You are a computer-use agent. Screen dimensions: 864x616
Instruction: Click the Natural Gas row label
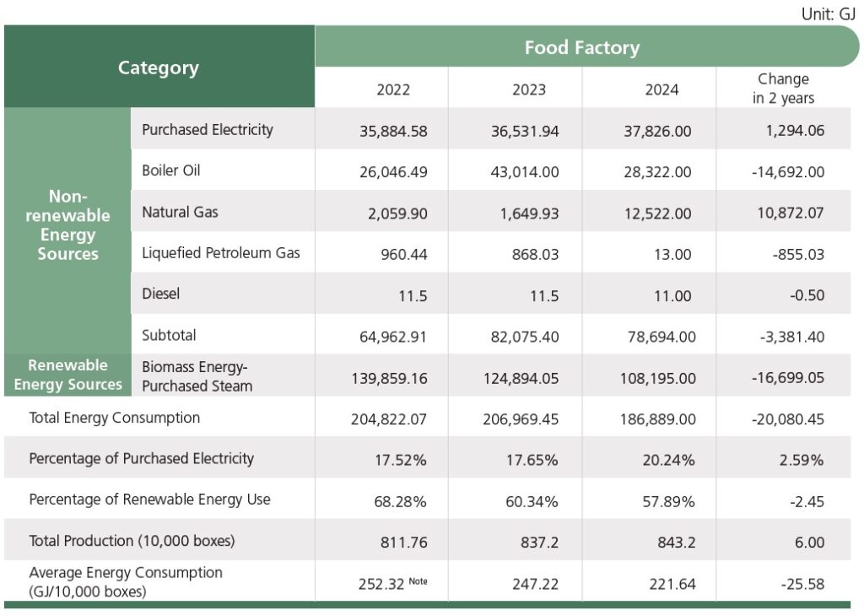click(180, 212)
